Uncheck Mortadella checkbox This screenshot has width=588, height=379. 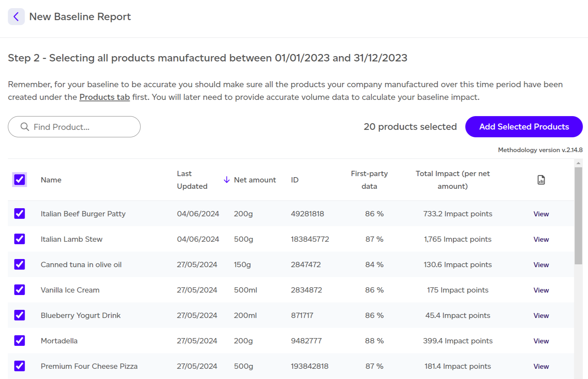click(x=19, y=341)
